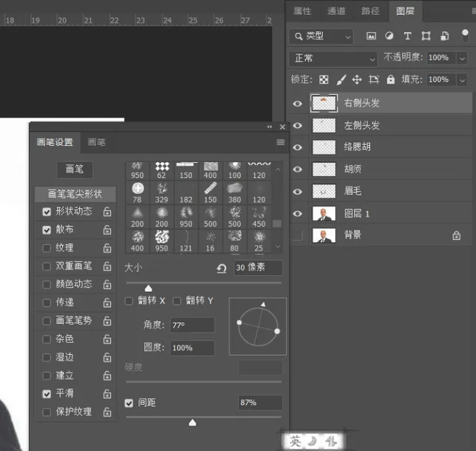
Task: Click the shape layer filter icon
Action: click(x=426, y=36)
